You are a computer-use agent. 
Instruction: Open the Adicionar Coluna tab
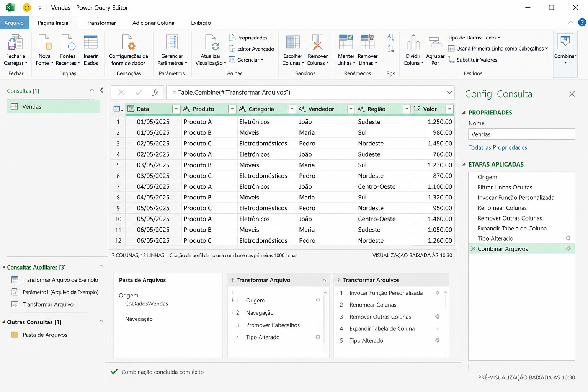pos(153,23)
